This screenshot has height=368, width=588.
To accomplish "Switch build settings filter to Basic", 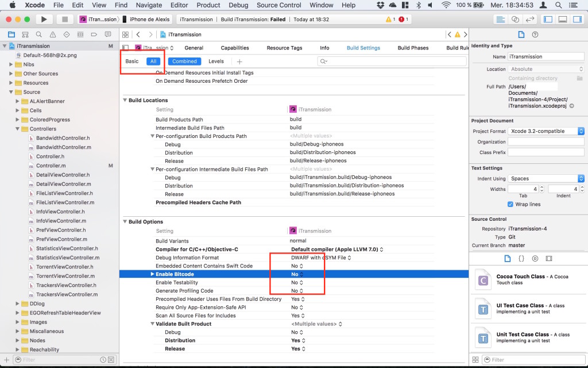I will click(132, 61).
